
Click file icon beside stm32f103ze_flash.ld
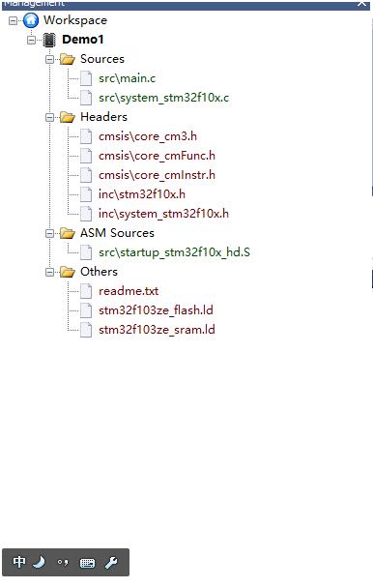pos(86,310)
